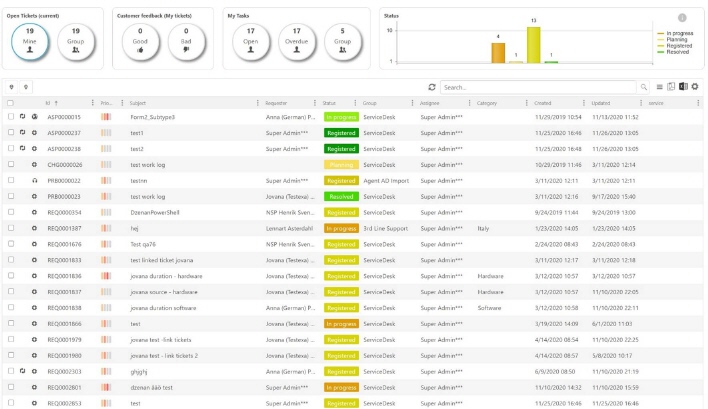708x409 pixels.
Task: Sort by Subject column header
Action: coord(138,103)
